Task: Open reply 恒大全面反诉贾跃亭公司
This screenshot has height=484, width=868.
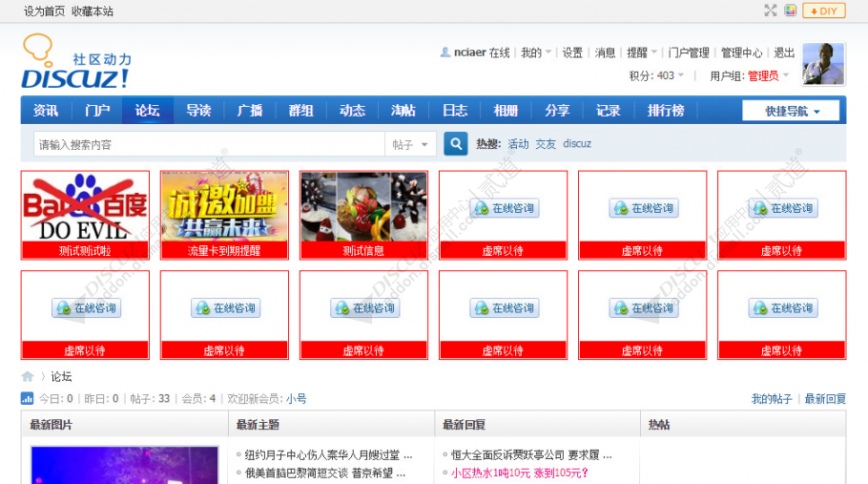Action: point(531,455)
